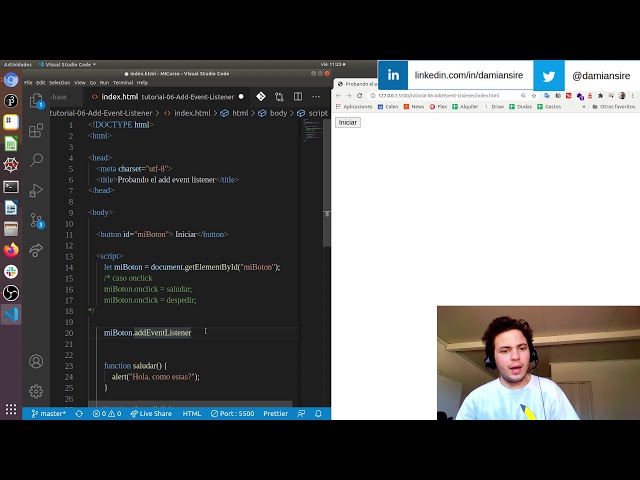This screenshot has height=480, width=640.
Task: Select the 'Probando el a...' Chrome tab
Action: (357, 84)
